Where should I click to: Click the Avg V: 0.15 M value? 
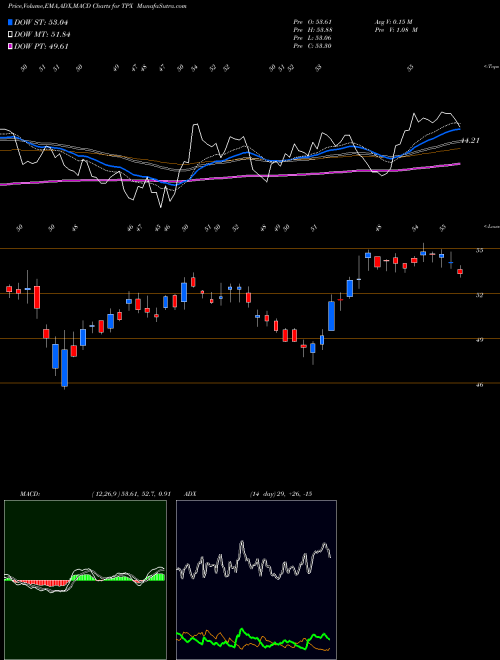(394, 22)
